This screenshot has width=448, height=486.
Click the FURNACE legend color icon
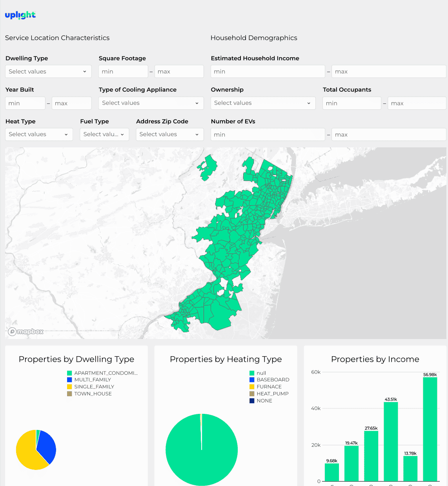(252, 387)
